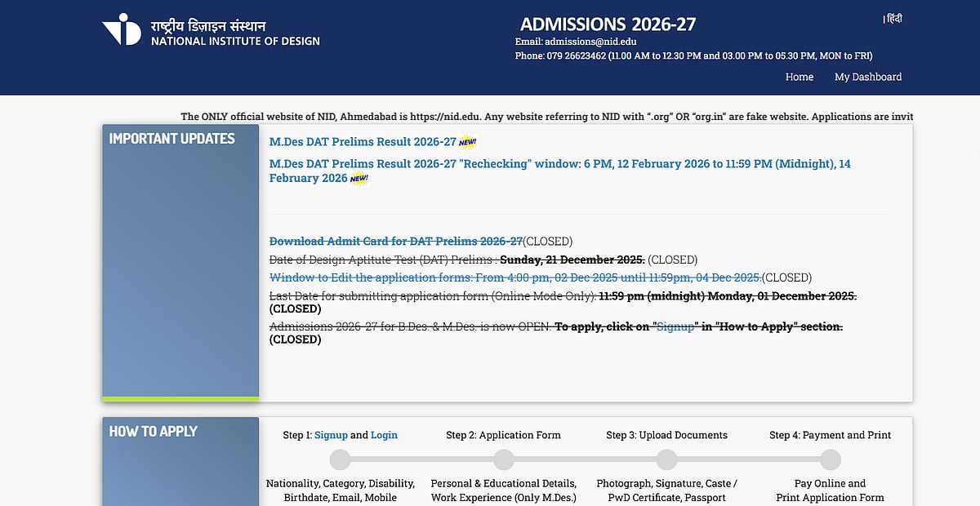Open My Dashboard
The image size is (980, 506).
point(867,77)
